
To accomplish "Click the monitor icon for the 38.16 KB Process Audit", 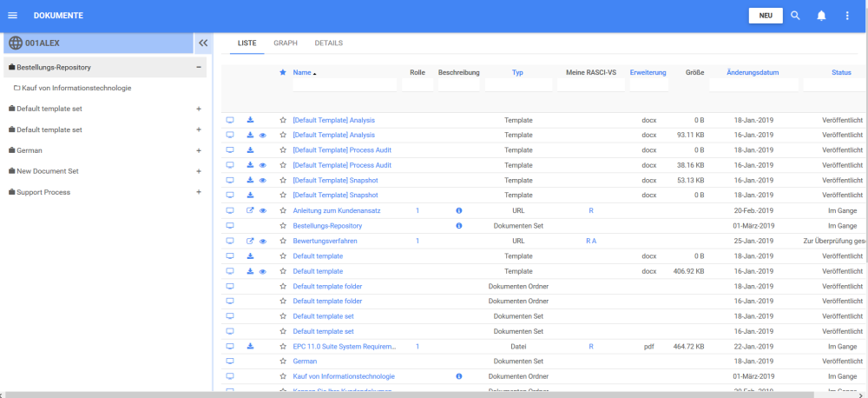I will coord(230,165).
